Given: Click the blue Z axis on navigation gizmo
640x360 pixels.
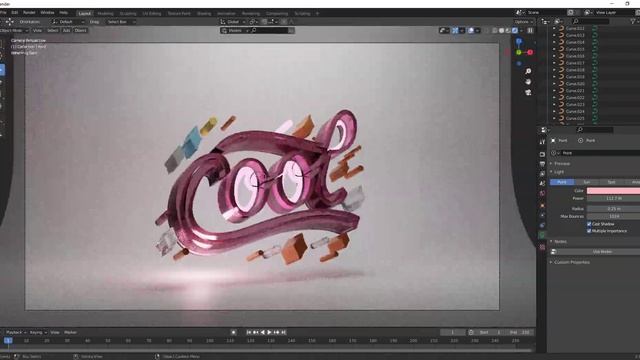Looking at the screenshot, I should point(519,42).
